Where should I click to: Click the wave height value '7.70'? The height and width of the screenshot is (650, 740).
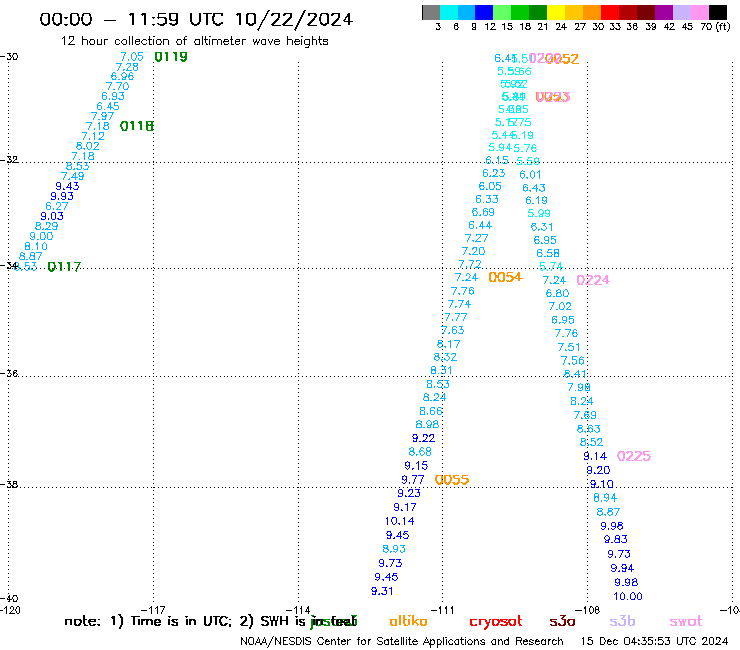[x=118, y=86]
